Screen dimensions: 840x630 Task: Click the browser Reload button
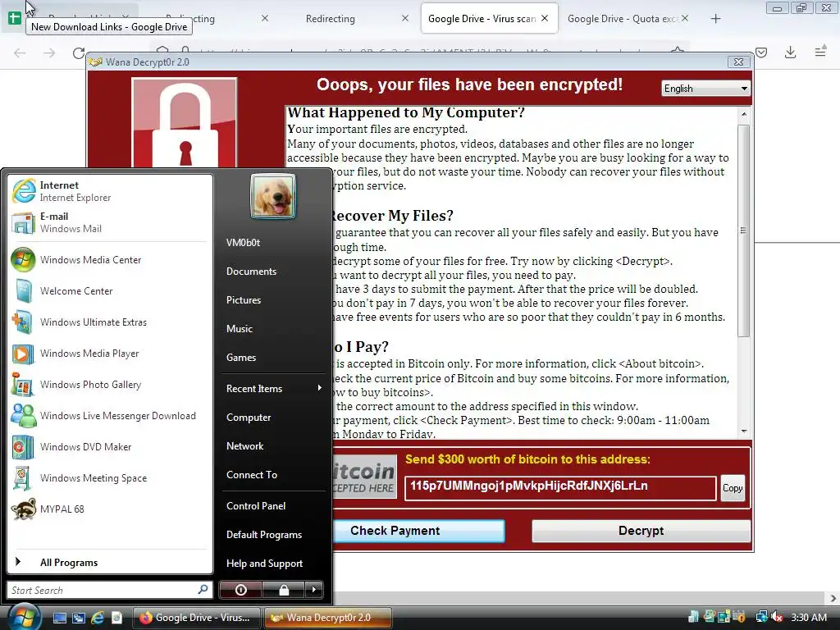coord(79,52)
